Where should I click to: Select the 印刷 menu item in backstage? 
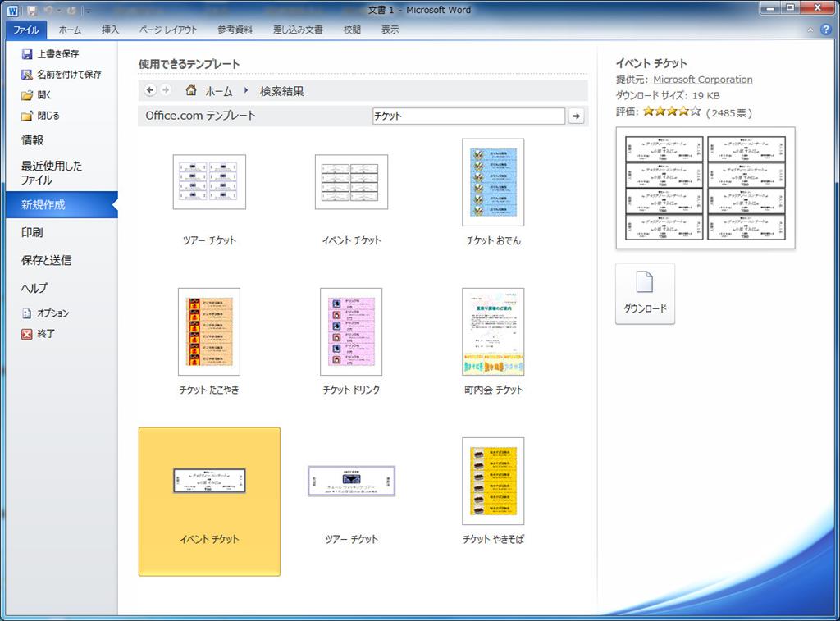(x=32, y=232)
